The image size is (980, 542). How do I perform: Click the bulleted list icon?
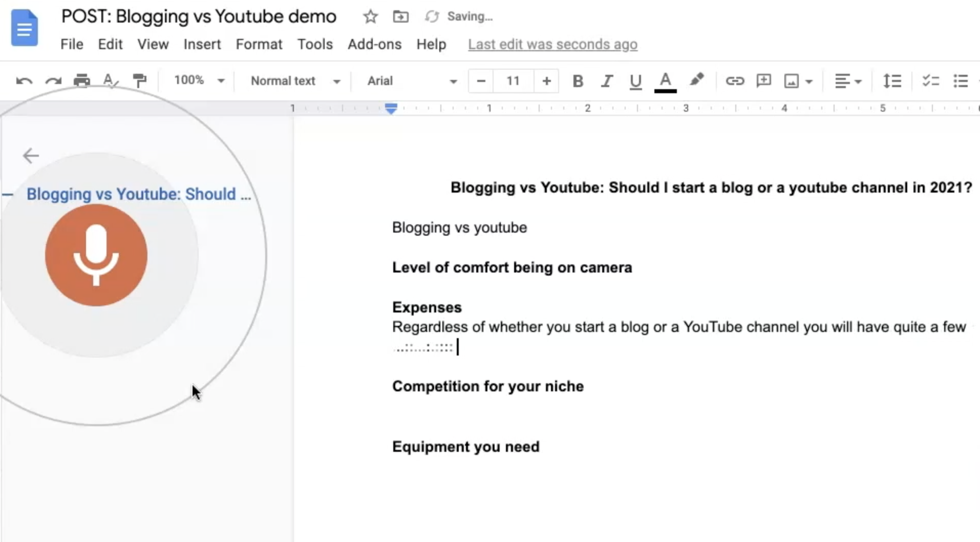pyautogui.click(x=961, y=81)
